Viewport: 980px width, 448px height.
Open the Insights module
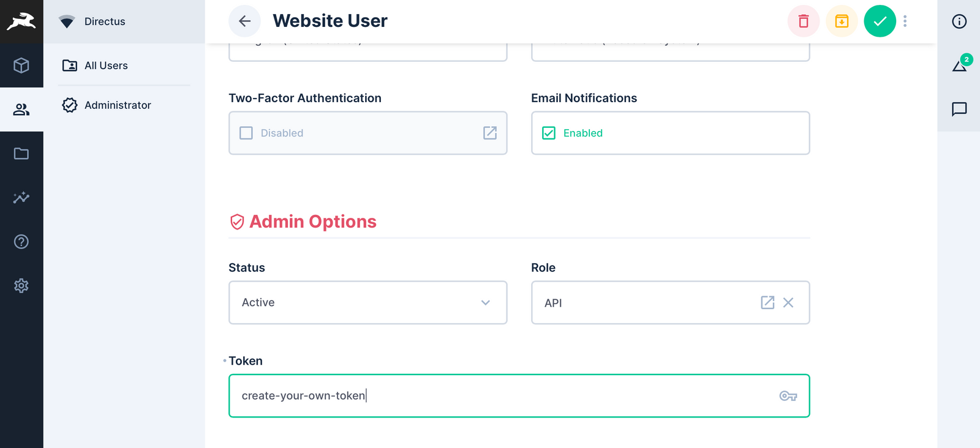coord(21,198)
